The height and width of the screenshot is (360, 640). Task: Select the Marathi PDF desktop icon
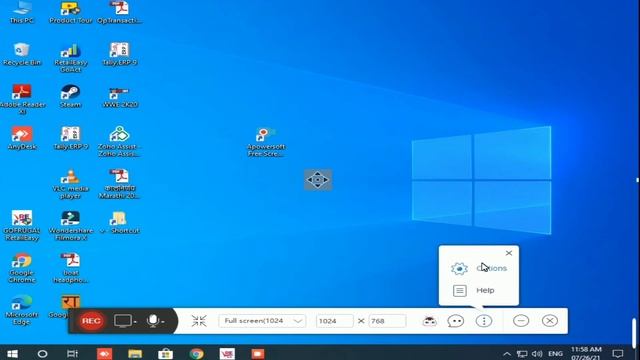120,184
